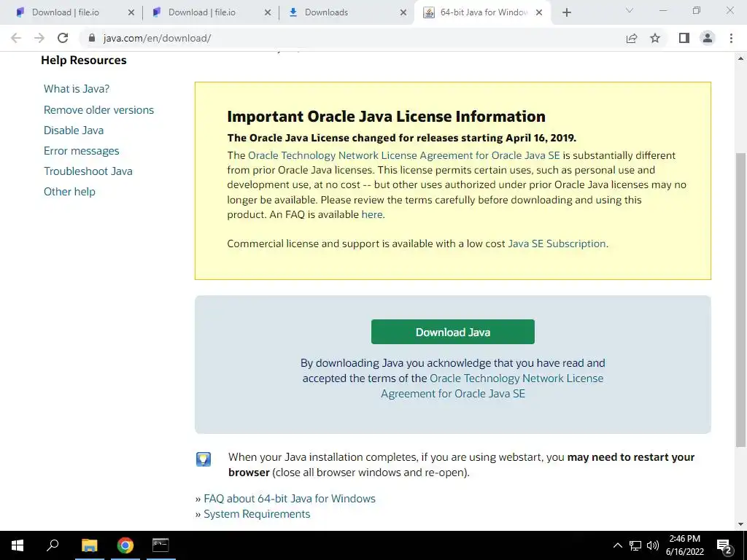Bookmark this page with the star
Image resolution: width=747 pixels, height=560 pixels.
(x=655, y=38)
